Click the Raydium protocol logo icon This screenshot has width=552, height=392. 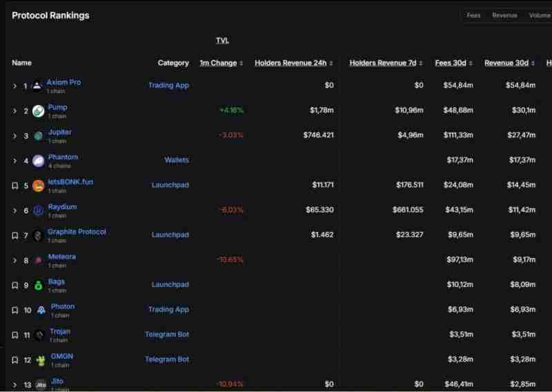pos(39,210)
